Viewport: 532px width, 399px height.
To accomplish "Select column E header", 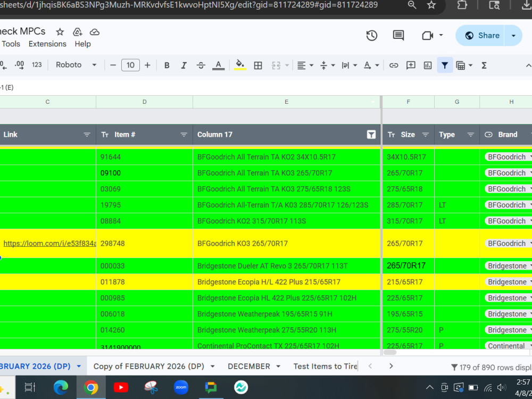I will click(287, 102).
